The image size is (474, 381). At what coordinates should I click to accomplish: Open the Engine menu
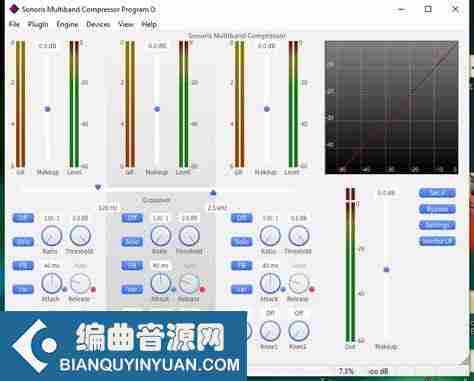point(67,25)
